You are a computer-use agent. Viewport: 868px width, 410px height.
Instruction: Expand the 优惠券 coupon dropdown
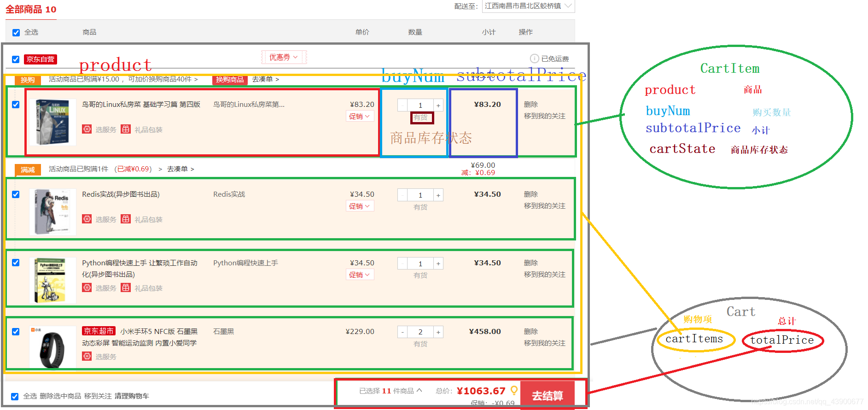tap(284, 57)
